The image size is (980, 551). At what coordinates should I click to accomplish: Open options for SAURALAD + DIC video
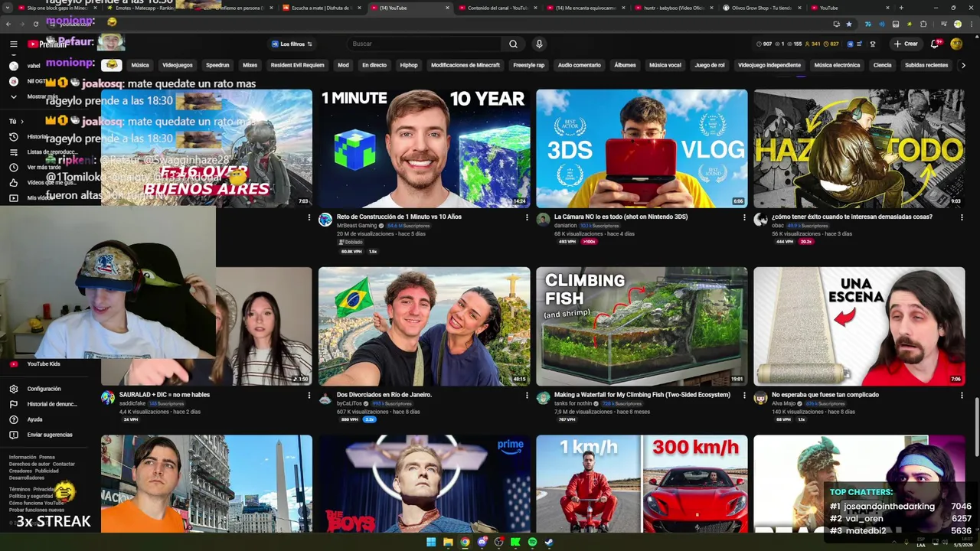[309, 396]
